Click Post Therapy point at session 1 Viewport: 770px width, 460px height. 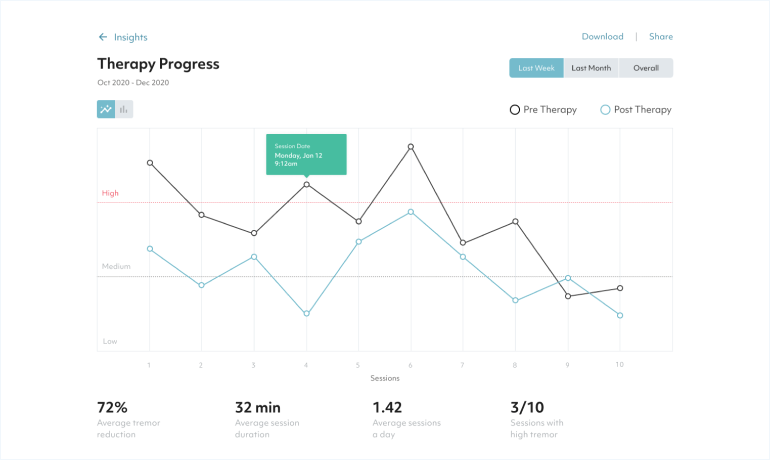click(150, 249)
